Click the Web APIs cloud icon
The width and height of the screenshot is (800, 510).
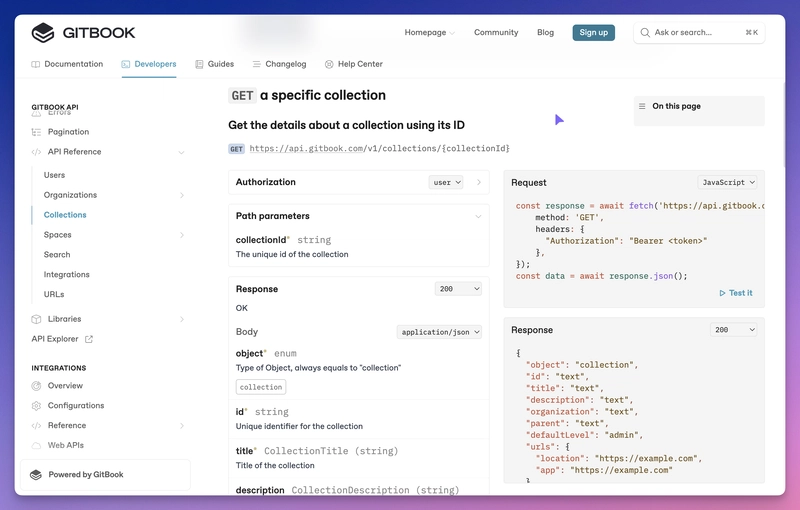[36, 446]
